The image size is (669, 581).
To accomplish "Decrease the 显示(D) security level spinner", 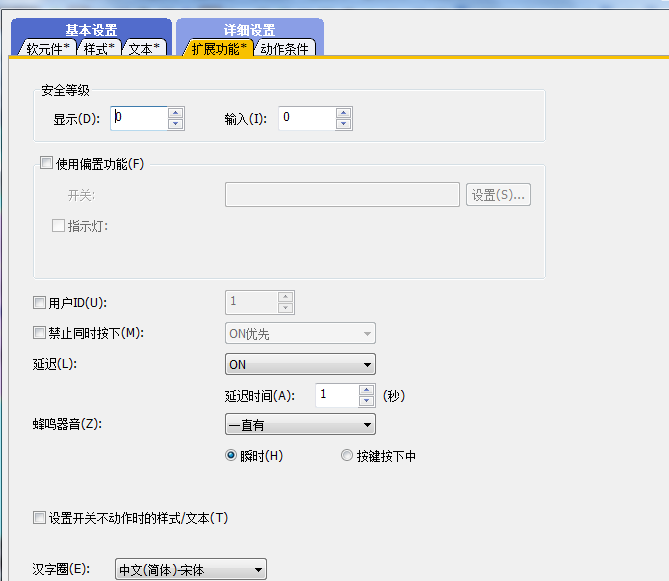I will 176,124.
